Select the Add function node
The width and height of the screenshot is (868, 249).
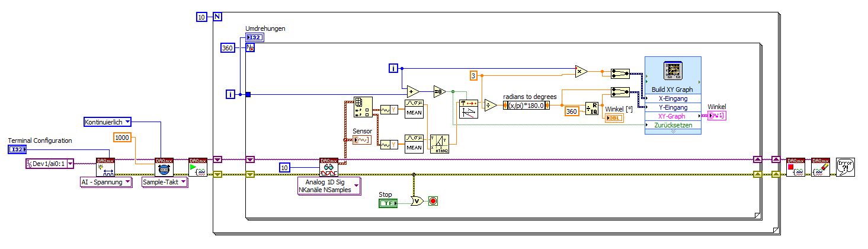point(413,92)
